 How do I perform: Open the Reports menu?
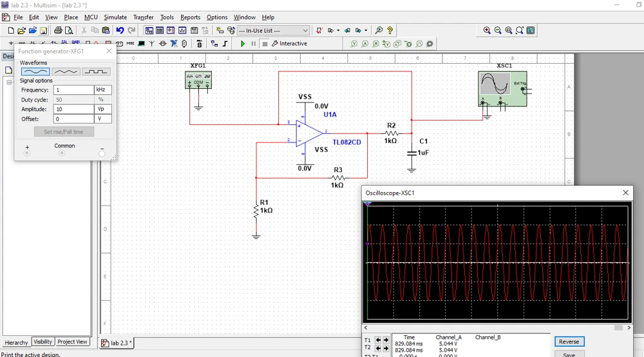tap(190, 17)
